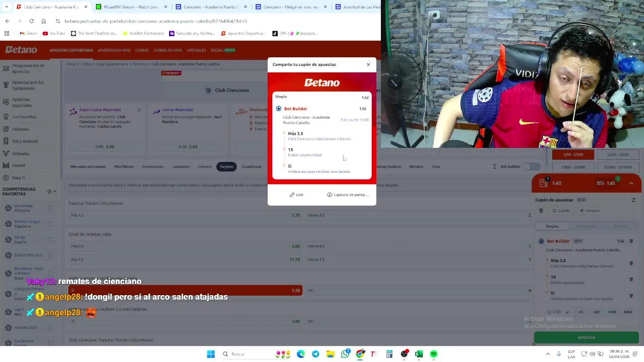Click Compartir in bet slip
Screen dimensions: 644x362
[x=590, y=211]
